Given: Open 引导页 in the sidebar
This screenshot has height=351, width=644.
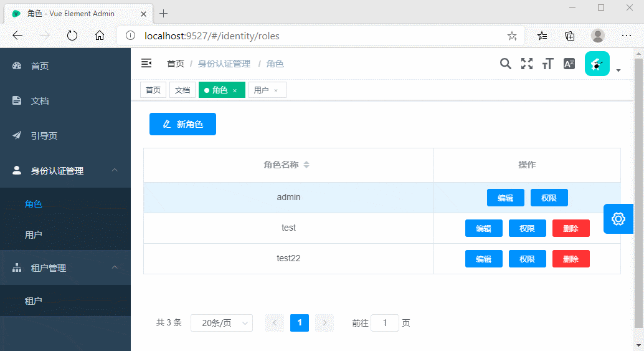Looking at the screenshot, I should pyautogui.click(x=65, y=136).
